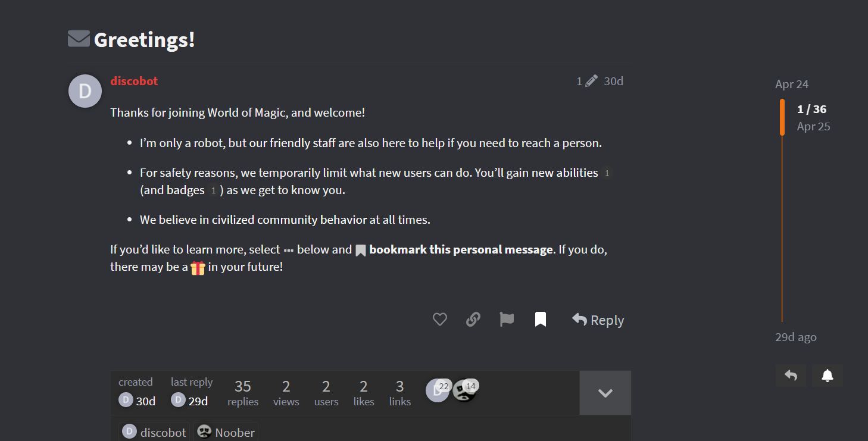Like discobot's post with the heart icon
The height and width of the screenshot is (441, 868).
pyautogui.click(x=439, y=320)
